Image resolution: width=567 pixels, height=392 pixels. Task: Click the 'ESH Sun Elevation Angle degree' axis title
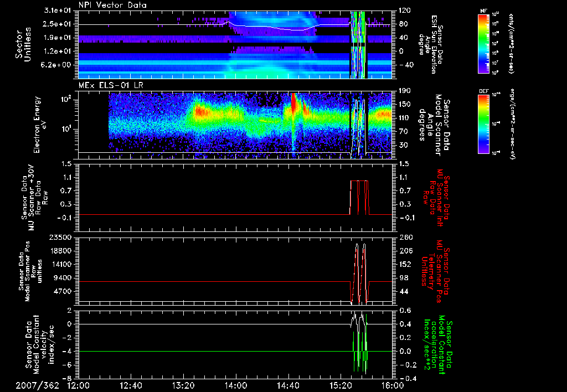tap(430, 44)
